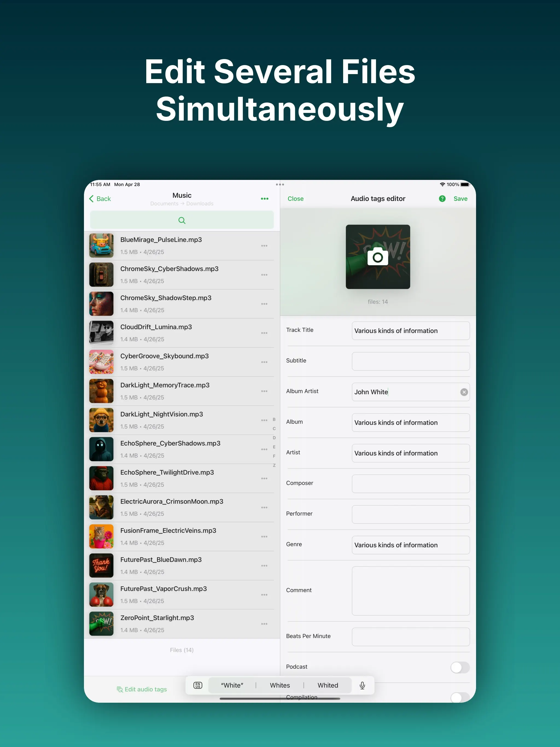Open multitasking dots at top center
Image resolution: width=560 pixels, height=747 pixels.
[x=280, y=184]
